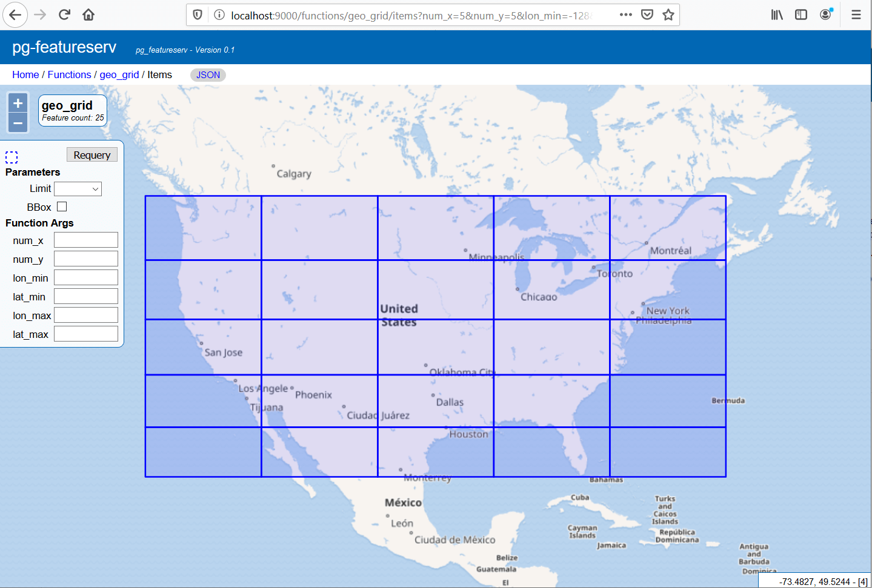This screenshot has height=588, width=872.
Task: Go to Functions breadcrumb link
Action: [69, 75]
